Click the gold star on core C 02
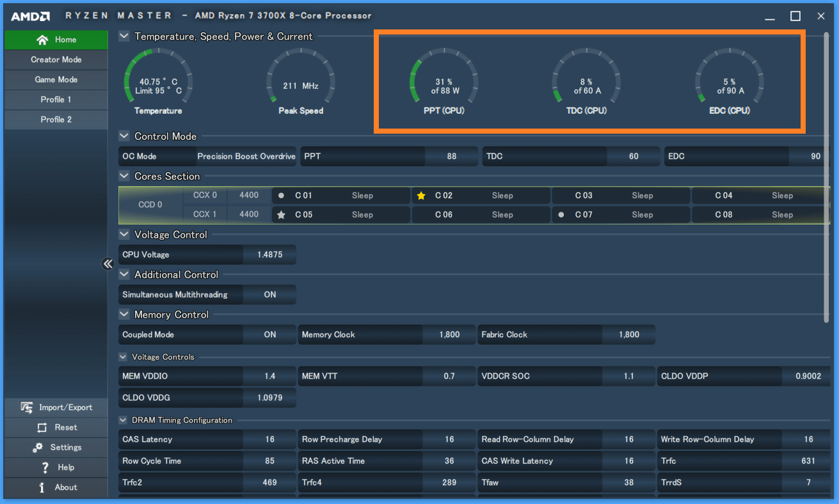 tap(421, 196)
